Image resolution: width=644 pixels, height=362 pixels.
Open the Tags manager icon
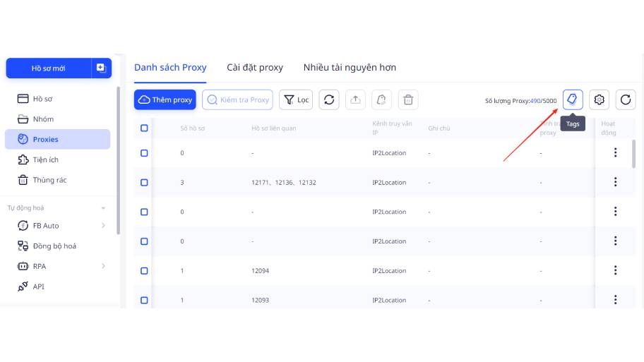573,99
